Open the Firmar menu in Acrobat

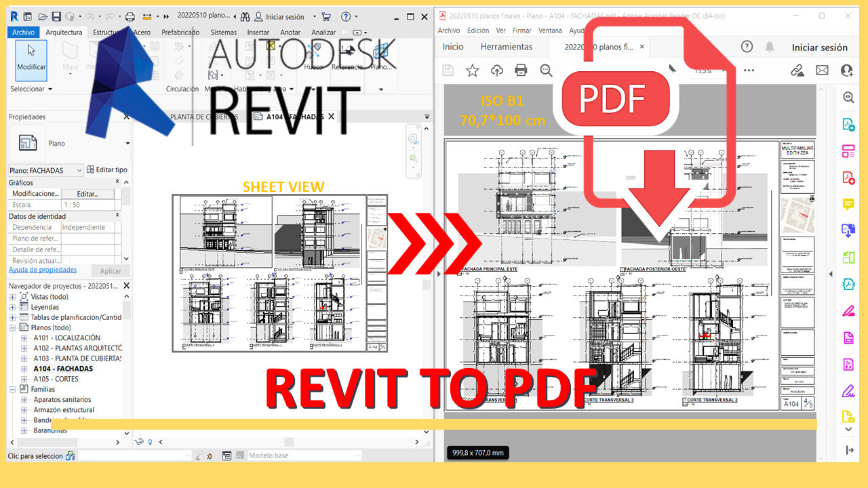[522, 30]
